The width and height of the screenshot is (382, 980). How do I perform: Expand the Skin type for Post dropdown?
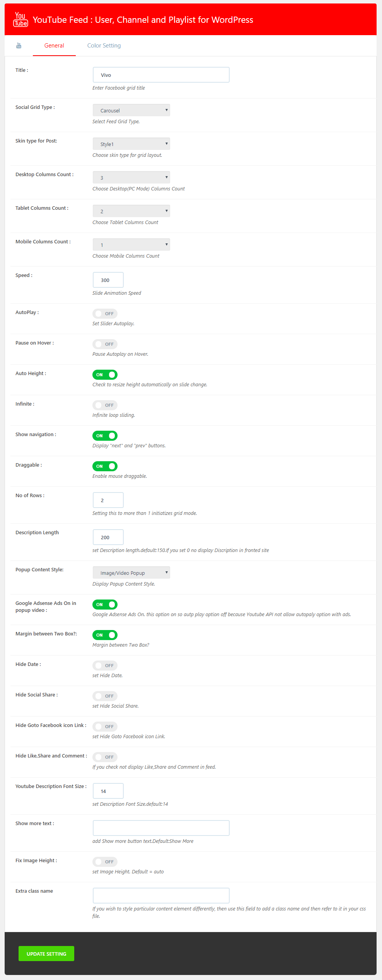pos(131,144)
